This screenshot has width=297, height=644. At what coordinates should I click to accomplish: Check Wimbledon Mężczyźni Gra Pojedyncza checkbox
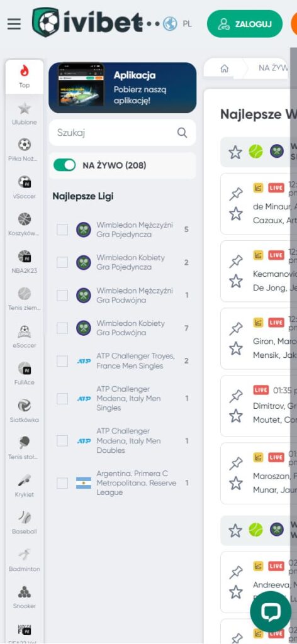[x=62, y=230]
